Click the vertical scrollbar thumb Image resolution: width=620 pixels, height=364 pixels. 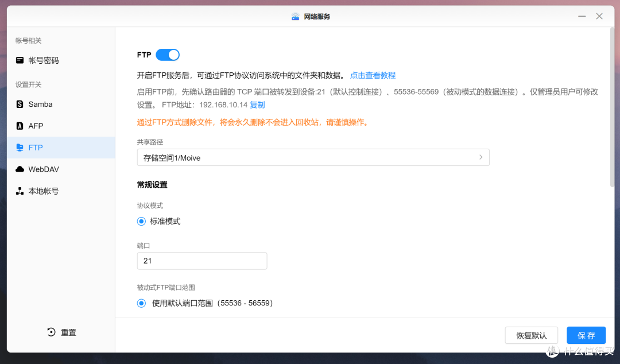point(612,107)
